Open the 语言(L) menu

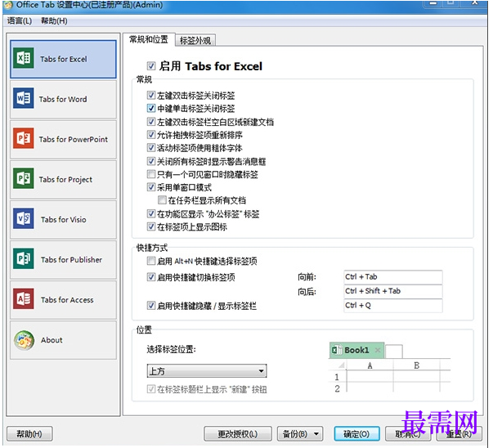pos(20,21)
